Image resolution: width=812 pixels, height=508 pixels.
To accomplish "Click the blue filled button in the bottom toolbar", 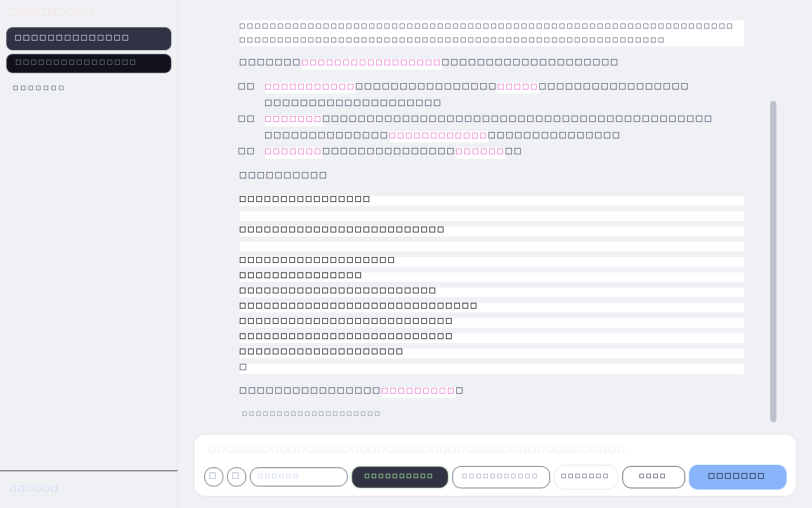I will [737, 477].
